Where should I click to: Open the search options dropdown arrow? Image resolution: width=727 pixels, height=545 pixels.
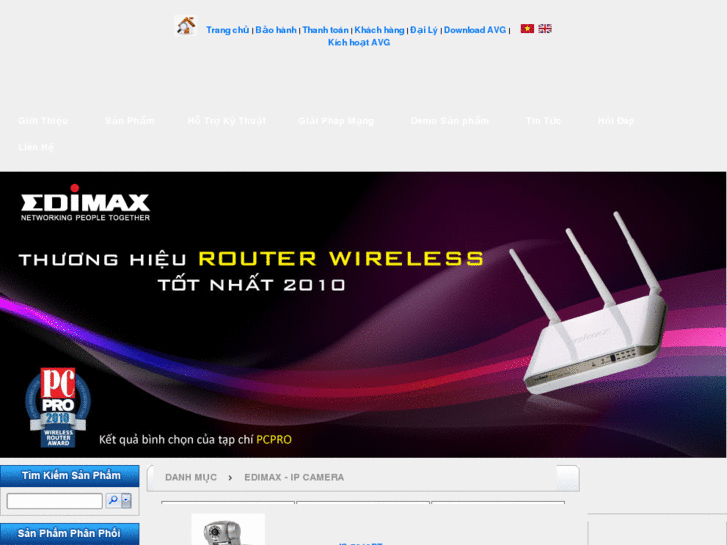126,501
